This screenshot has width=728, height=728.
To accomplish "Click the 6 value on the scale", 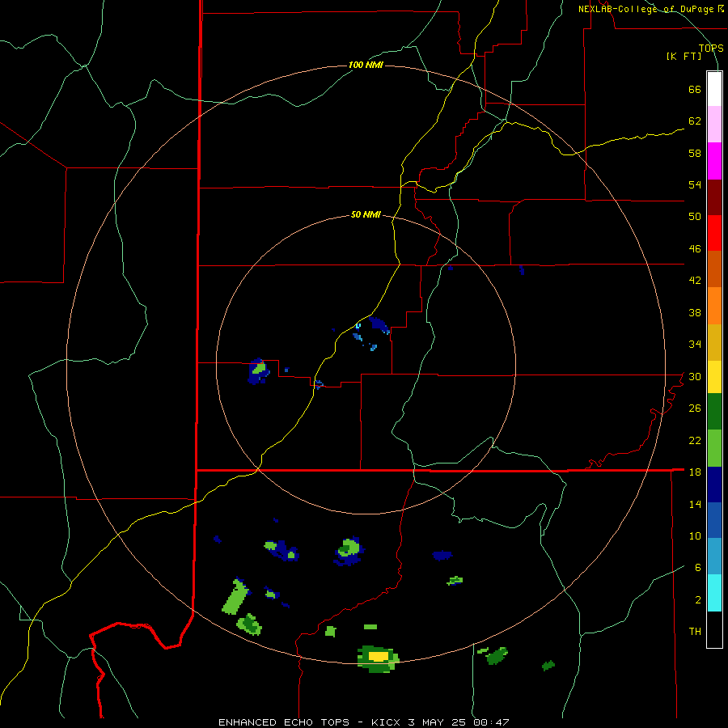I will point(698,567).
